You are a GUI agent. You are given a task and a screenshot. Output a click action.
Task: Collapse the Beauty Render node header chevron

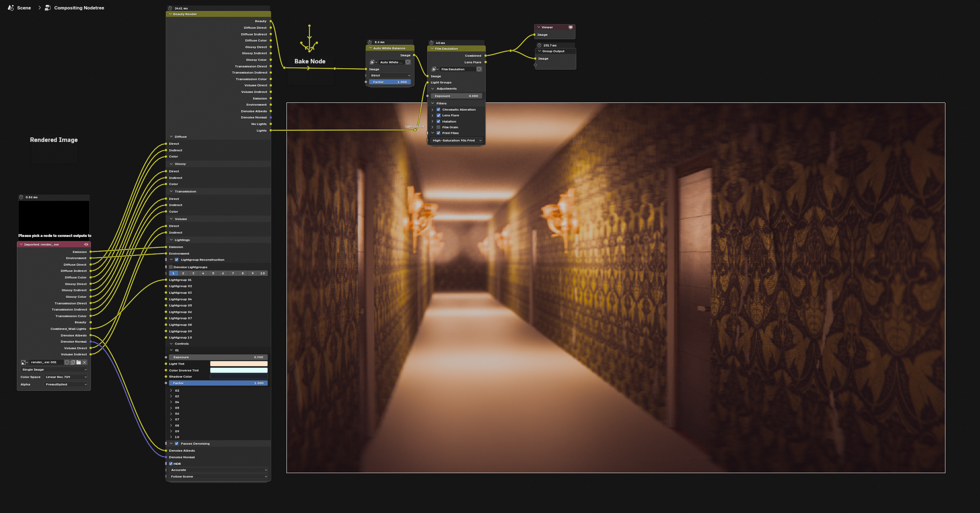coord(170,14)
